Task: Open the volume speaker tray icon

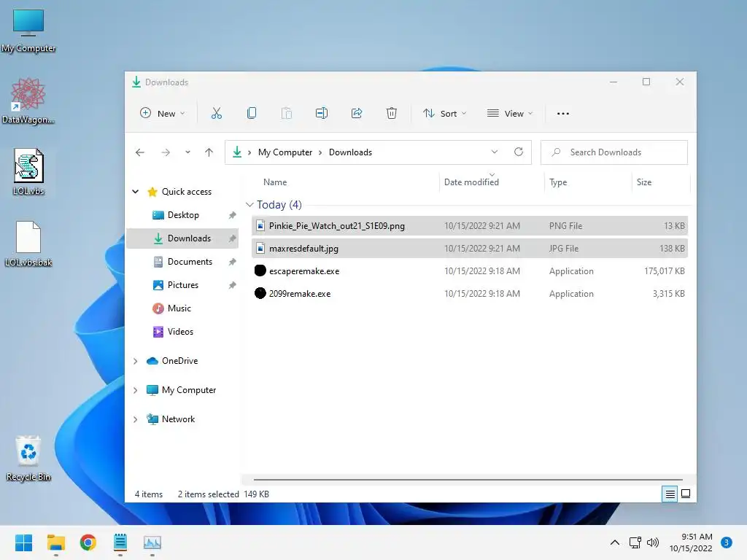Action: point(653,542)
